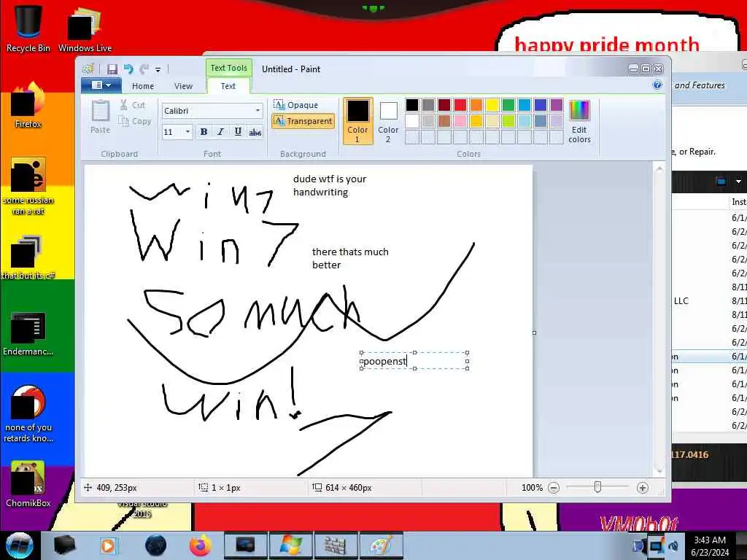
Task: Toggle Underline text formatting
Action: [238, 132]
